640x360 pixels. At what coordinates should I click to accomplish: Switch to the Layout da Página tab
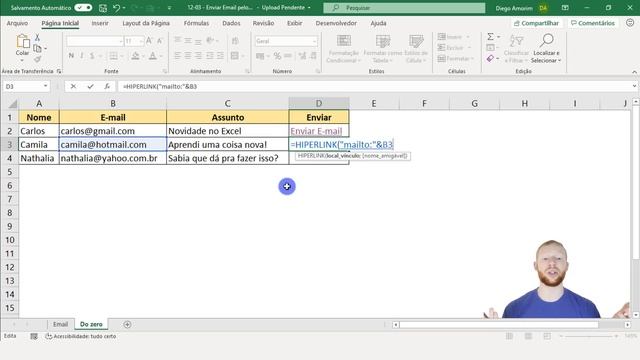pos(146,23)
